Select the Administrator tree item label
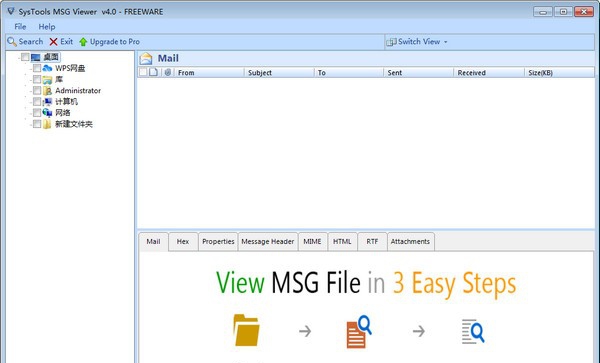600x363 pixels. pyautogui.click(x=78, y=91)
